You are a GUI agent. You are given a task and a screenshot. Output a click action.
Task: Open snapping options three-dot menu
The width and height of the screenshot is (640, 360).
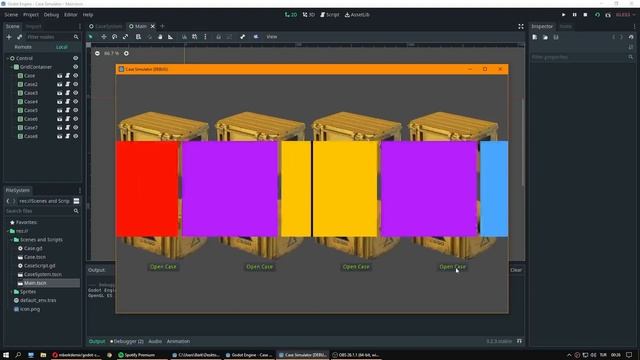pyautogui.click(x=205, y=37)
